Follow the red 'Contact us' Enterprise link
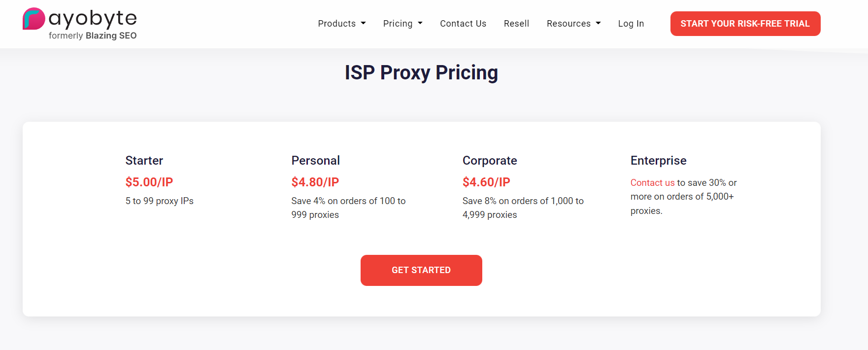This screenshot has width=868, height=350. pos(652,183)
